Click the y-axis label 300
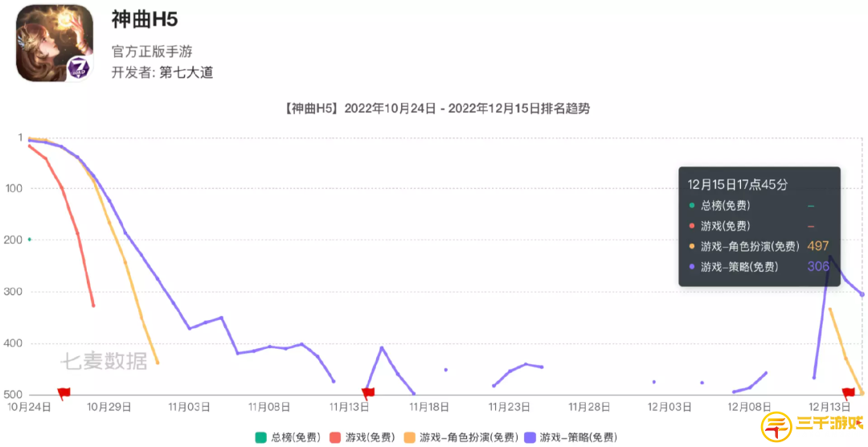Viewport: 868px width, 447px height. click(14, 292)
